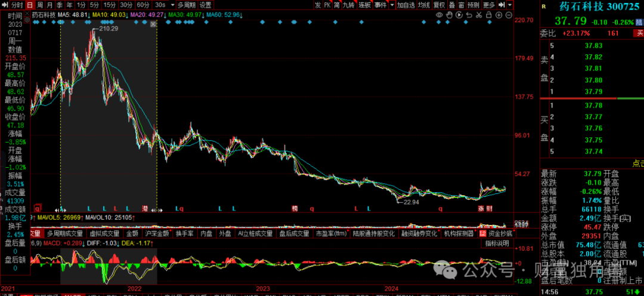Select the 换手率 indicator tab

coord(185,233)
